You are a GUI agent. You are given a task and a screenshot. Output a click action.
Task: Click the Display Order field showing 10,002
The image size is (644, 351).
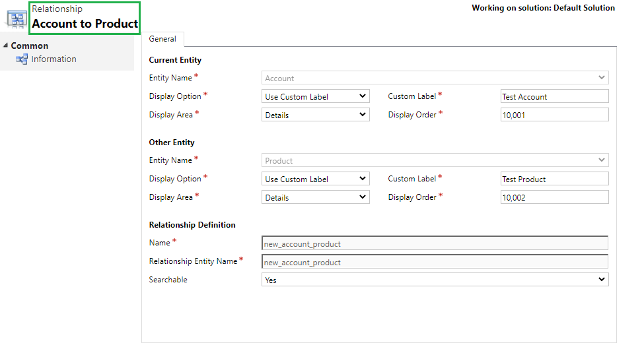tap(554, 197)
